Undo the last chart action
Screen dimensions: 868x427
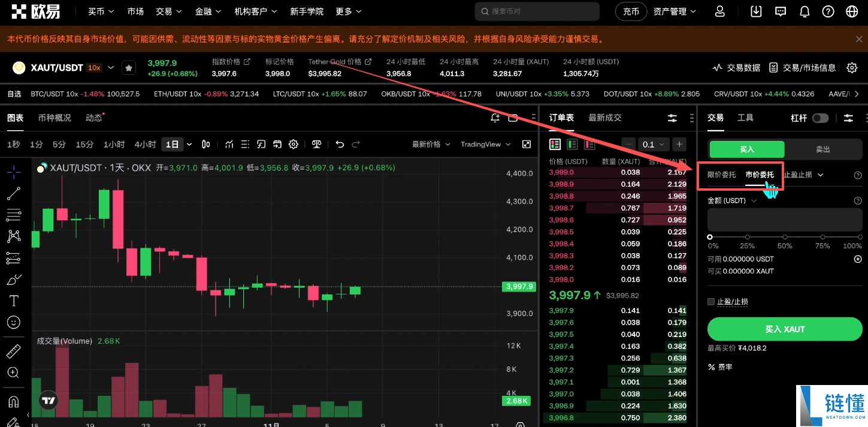[340, 144]
